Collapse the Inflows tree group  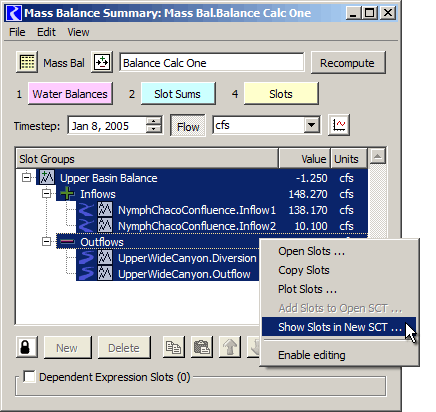click(x=47, y=194)
